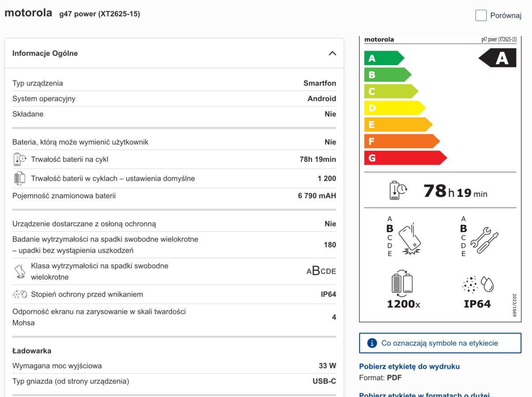Screen dimensions: 532x397
Task: Click the dropped phone icon on the energy label
Action: 409,239
